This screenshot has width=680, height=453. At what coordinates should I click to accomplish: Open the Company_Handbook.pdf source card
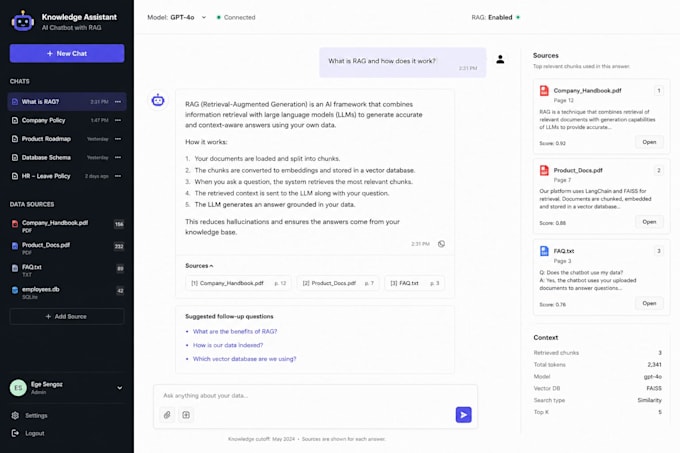point(649,142)
